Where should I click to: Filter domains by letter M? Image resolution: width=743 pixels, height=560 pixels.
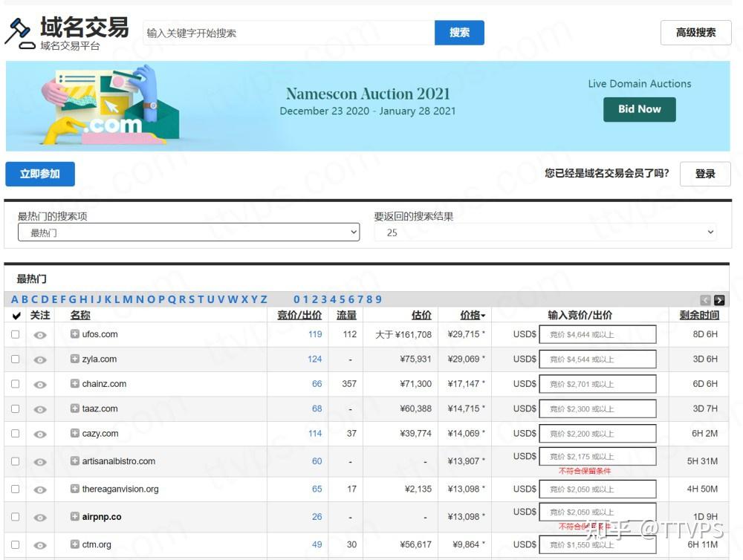click(x=128, y=299)
